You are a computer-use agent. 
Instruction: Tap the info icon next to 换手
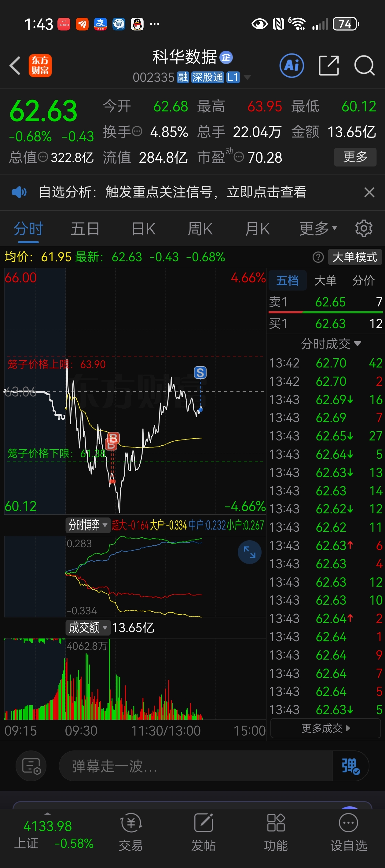pos(137,131)
